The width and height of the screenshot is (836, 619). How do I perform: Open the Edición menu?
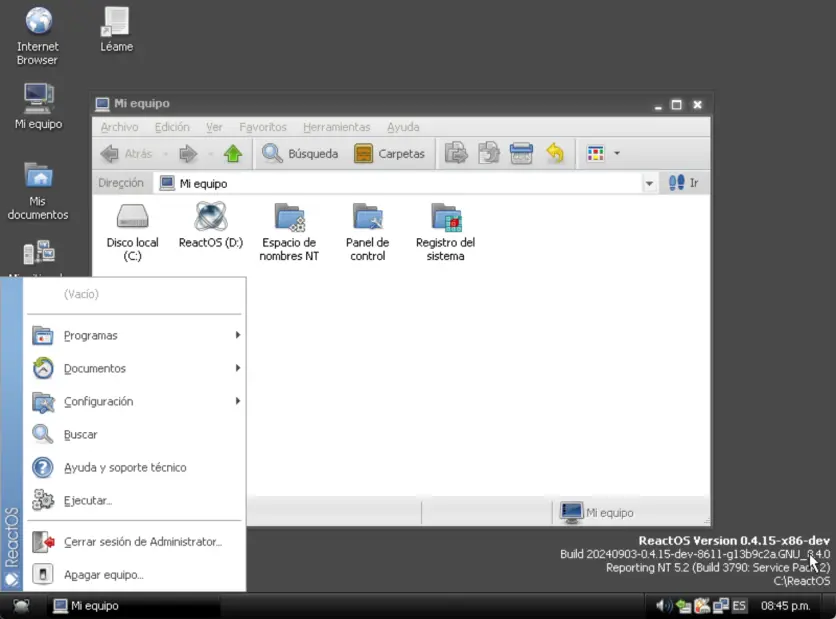pyautogui.click(x=172, y=127)
